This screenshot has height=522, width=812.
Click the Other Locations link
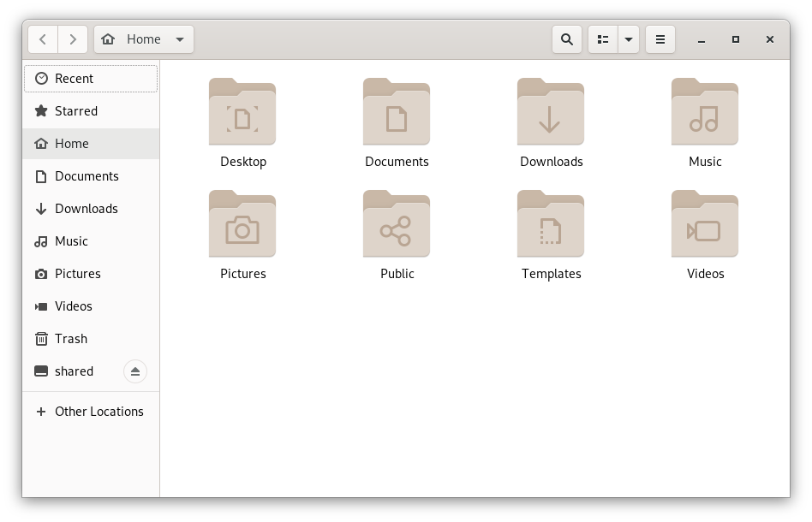pyautogui.click(x=99, y=412)
